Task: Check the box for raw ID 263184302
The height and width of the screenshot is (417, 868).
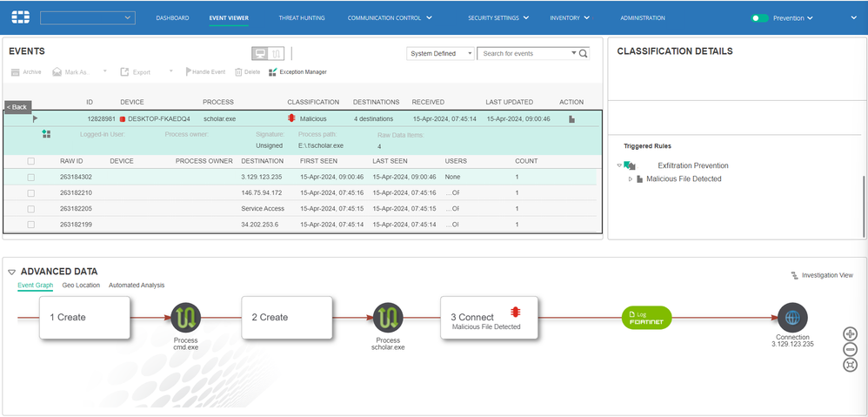Action: [x=31, y=178]
